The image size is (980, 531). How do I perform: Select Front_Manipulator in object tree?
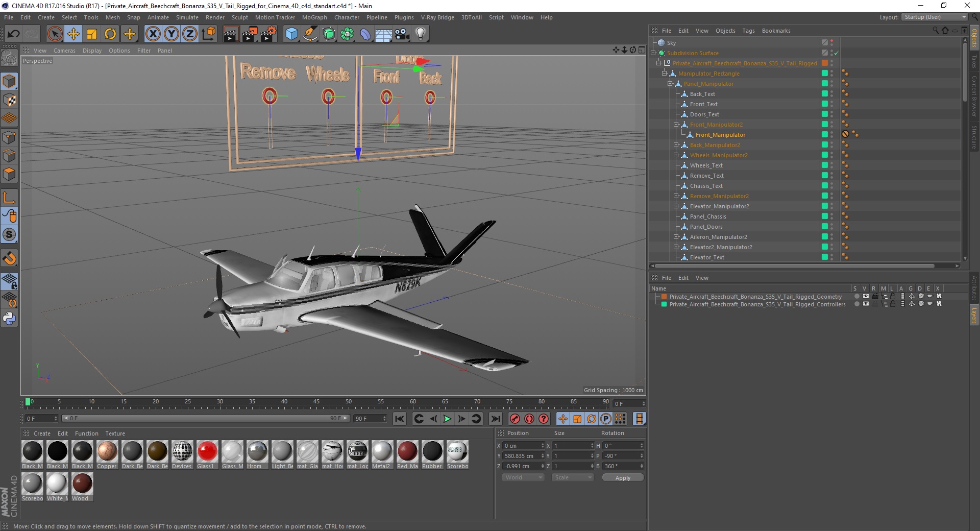[x=720, y=135]
